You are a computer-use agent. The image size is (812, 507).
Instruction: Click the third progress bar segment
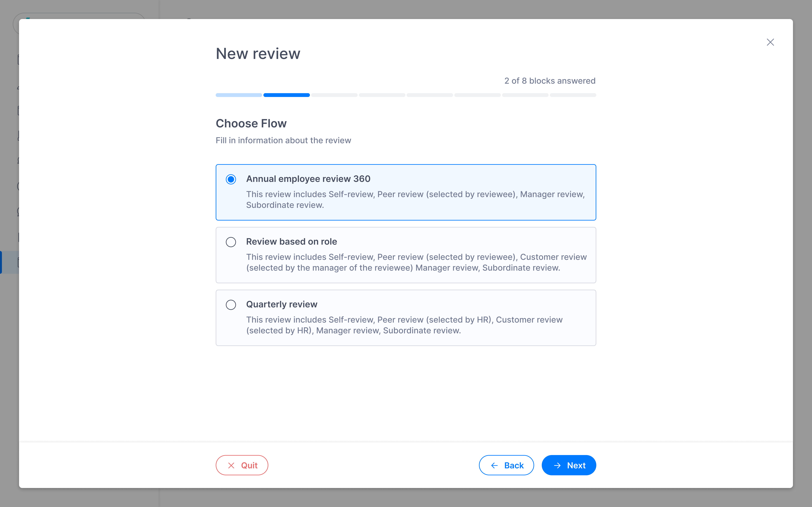tap(334, 95)
